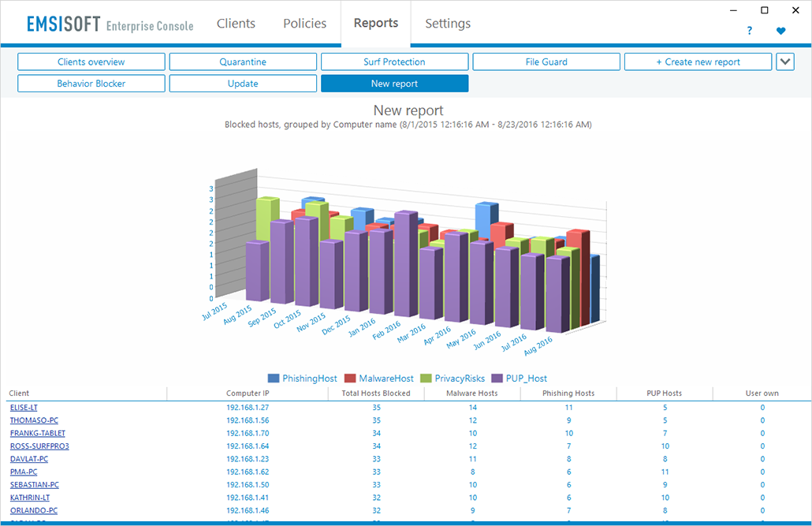Open the Behavior Blocker report

coord(91,84)
